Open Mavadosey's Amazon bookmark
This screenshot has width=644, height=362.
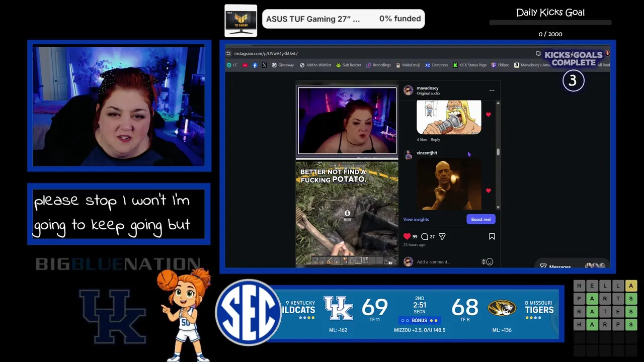point(532,65)
